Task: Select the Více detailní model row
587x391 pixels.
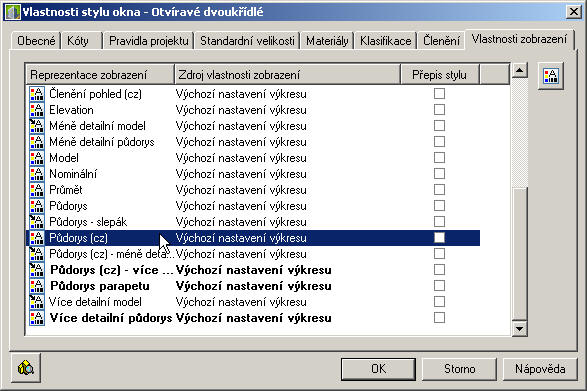Action: tap(253, 302)
